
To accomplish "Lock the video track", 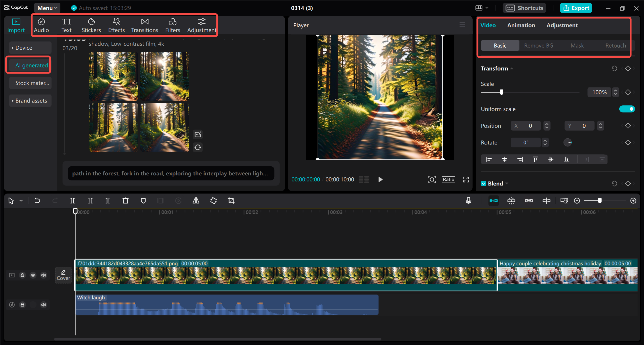I will point(22,275).
